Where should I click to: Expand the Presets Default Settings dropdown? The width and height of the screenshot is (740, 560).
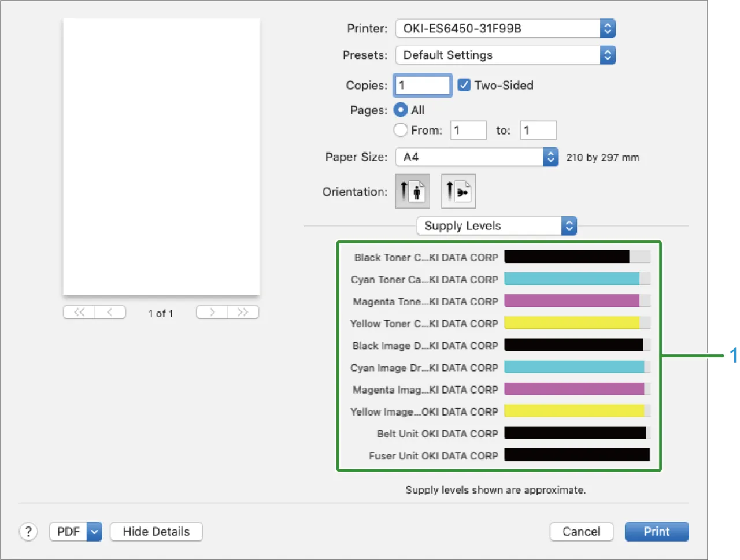pyautogui.click(x=505, y=55)
